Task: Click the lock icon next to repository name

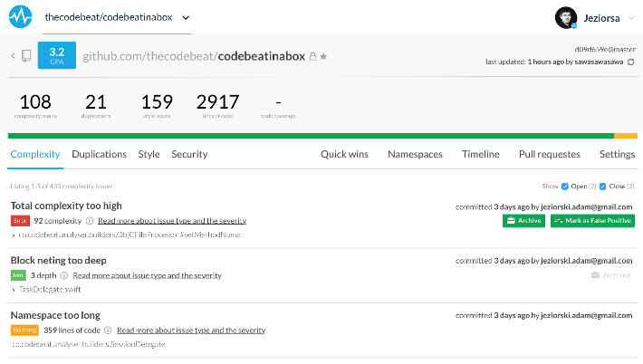Action: coord(312,57)
